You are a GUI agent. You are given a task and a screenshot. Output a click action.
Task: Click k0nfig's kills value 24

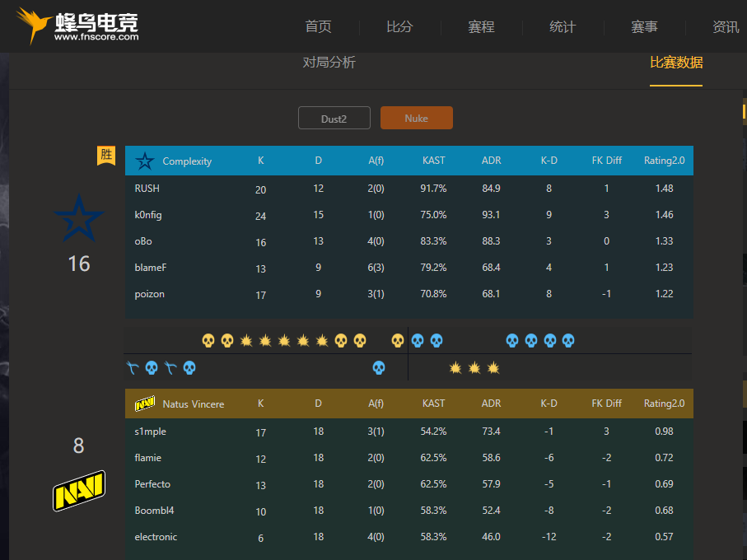[260, 217]
